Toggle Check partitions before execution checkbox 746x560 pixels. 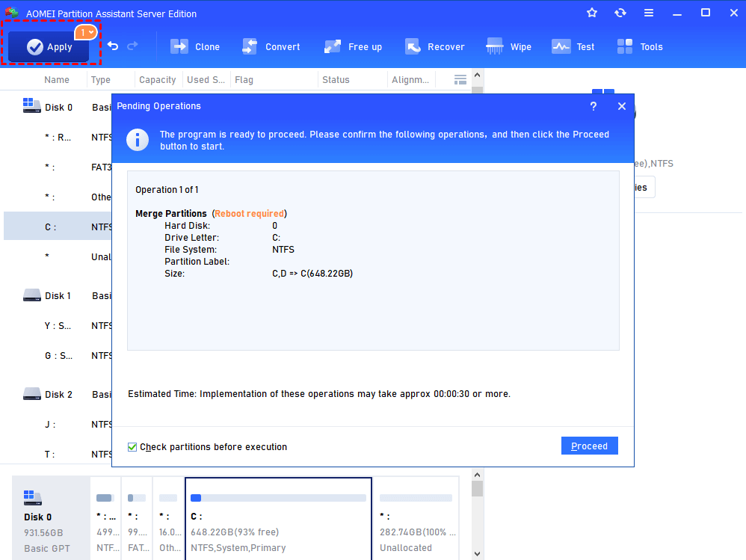(132, 447)
